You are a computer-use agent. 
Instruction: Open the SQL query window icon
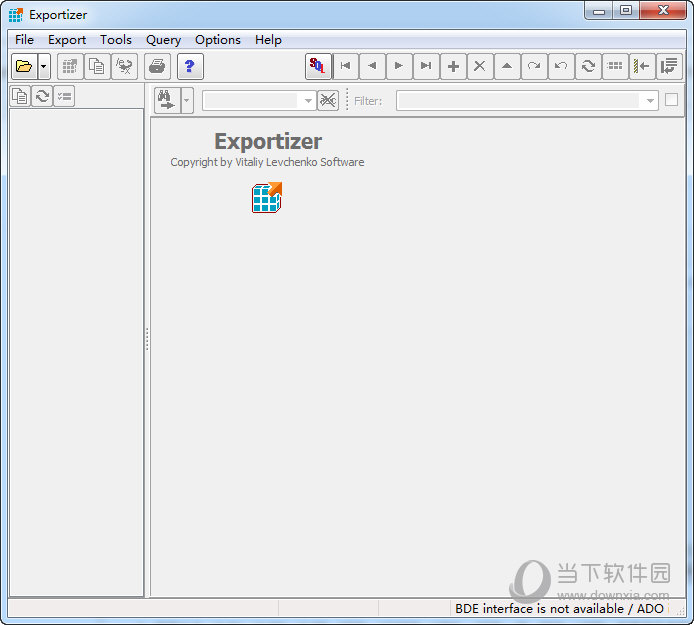click(318, 66)
